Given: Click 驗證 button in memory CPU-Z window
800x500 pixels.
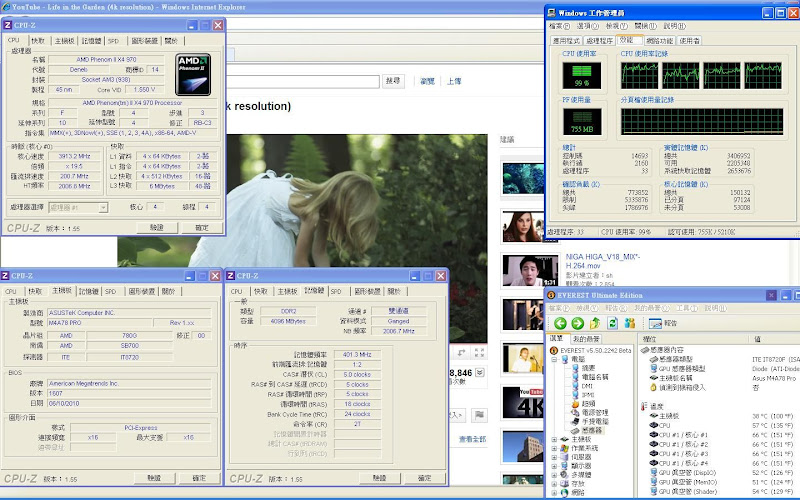Looking at the screenshot, I should pos(379,478).
